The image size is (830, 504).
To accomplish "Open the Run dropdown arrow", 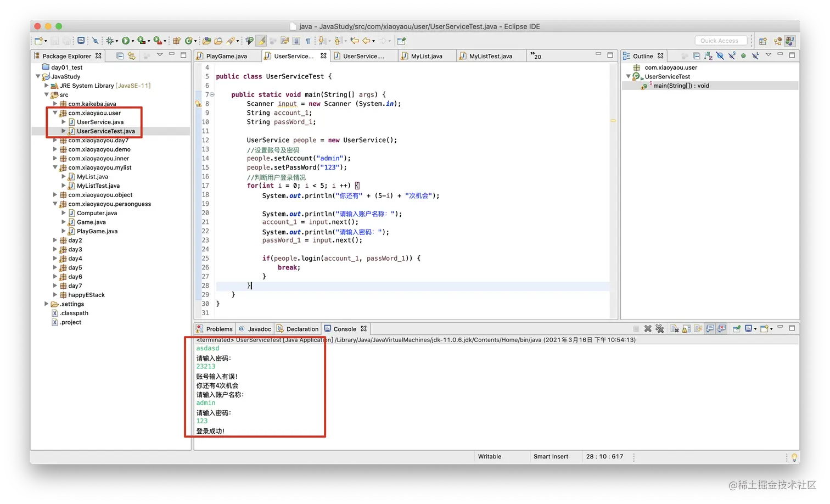I will click(x=132, y=41).
